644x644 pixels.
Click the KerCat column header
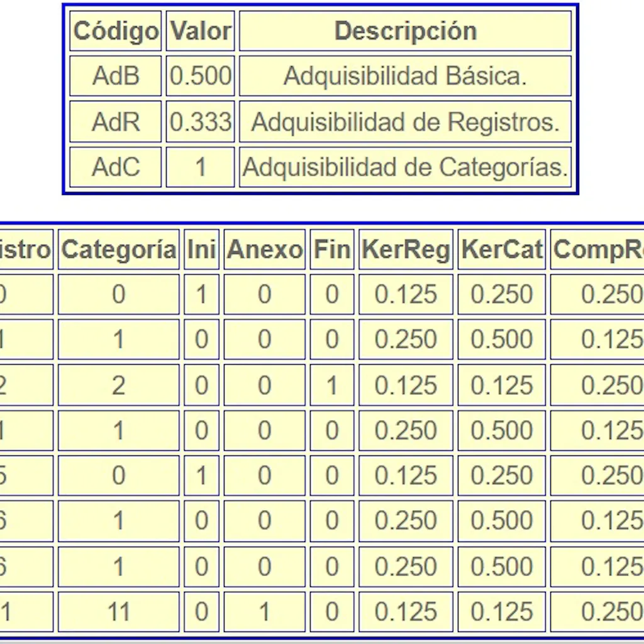tap(502, 250)
